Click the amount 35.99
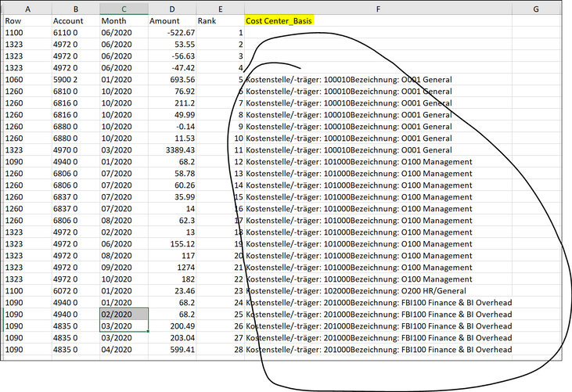Image resolution: width=572 pixels, height=392 pixels. tap(172, 197)
